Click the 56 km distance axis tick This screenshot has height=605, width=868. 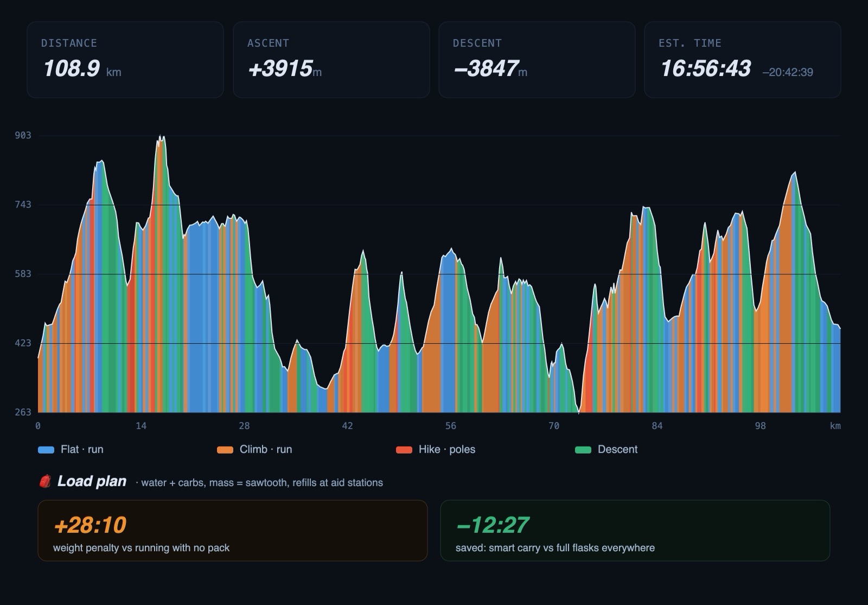[451, 426]
